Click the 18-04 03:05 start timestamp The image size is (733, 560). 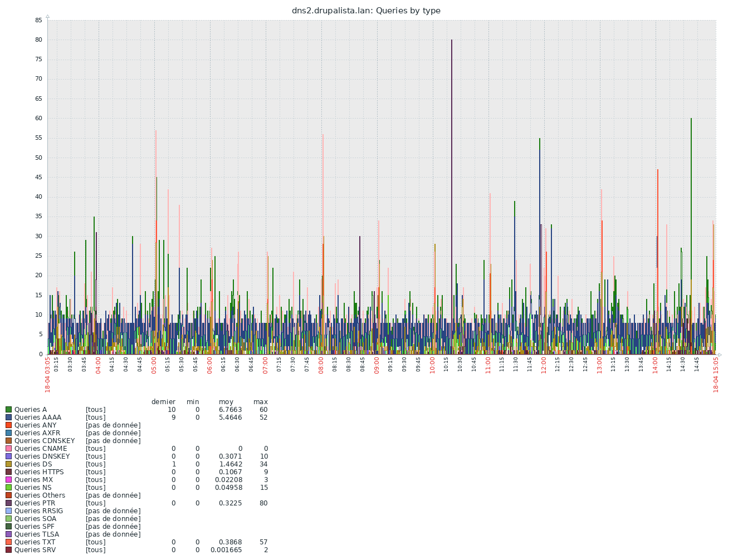48,375
